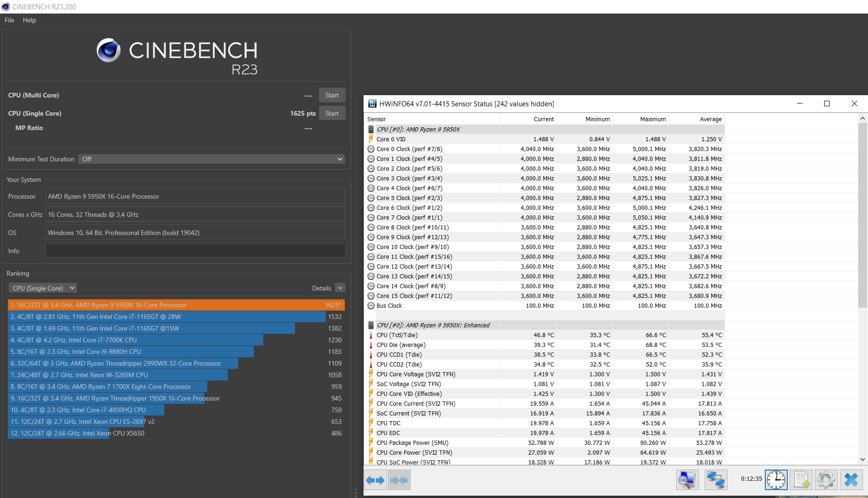Select the Ryzen 7 1700X ranking entry
Viewport: 868px width, 498px height.
click(x=176, y=387)
